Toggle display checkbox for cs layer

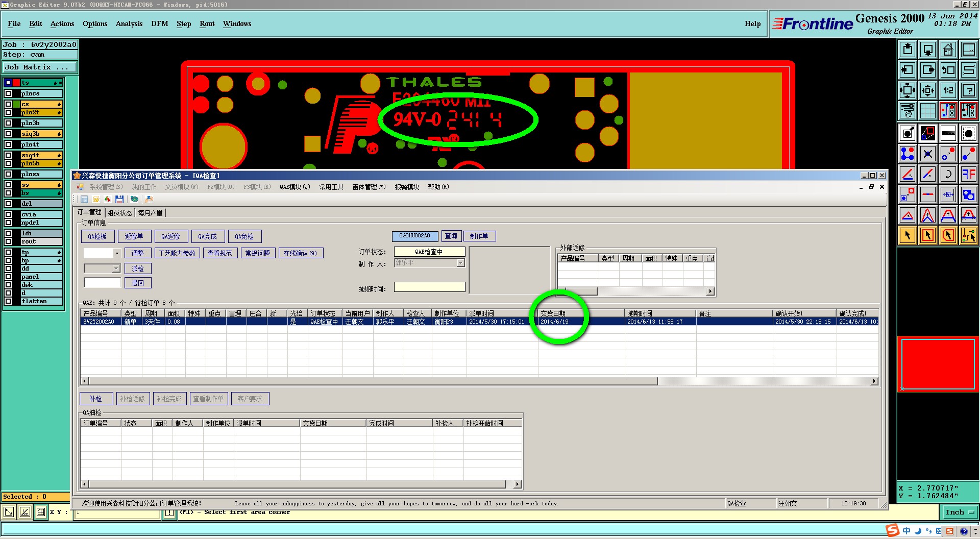click(x=8, y=104)
